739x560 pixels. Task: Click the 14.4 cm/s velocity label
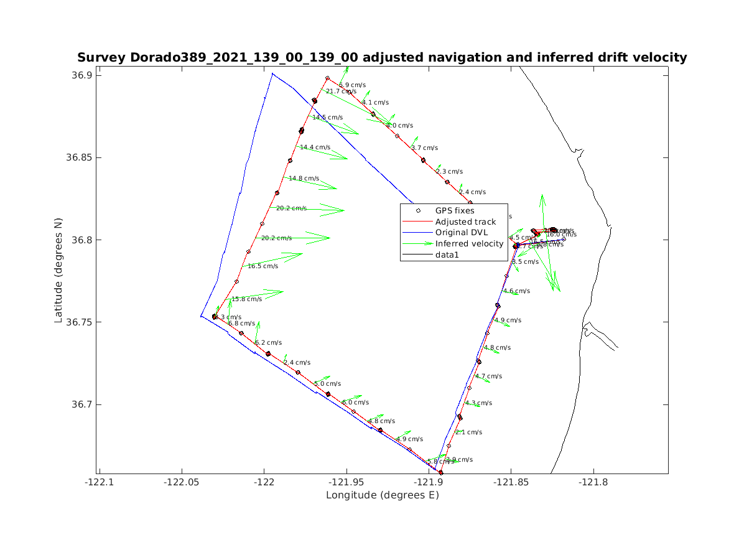click(x=315, y=147)
